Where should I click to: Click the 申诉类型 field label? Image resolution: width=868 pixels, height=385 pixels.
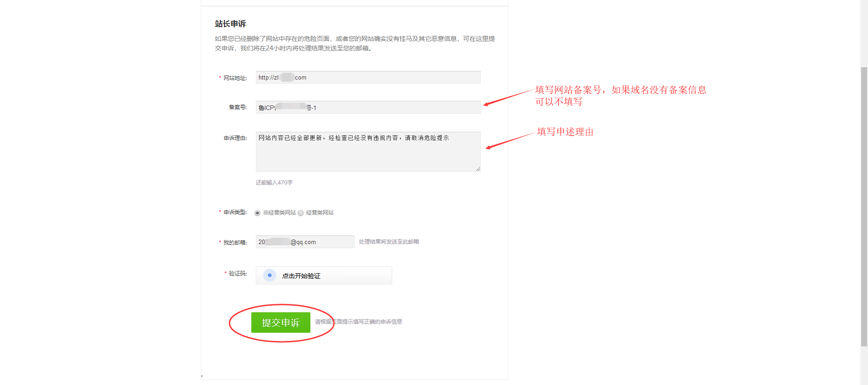click(x=235, y=212)
